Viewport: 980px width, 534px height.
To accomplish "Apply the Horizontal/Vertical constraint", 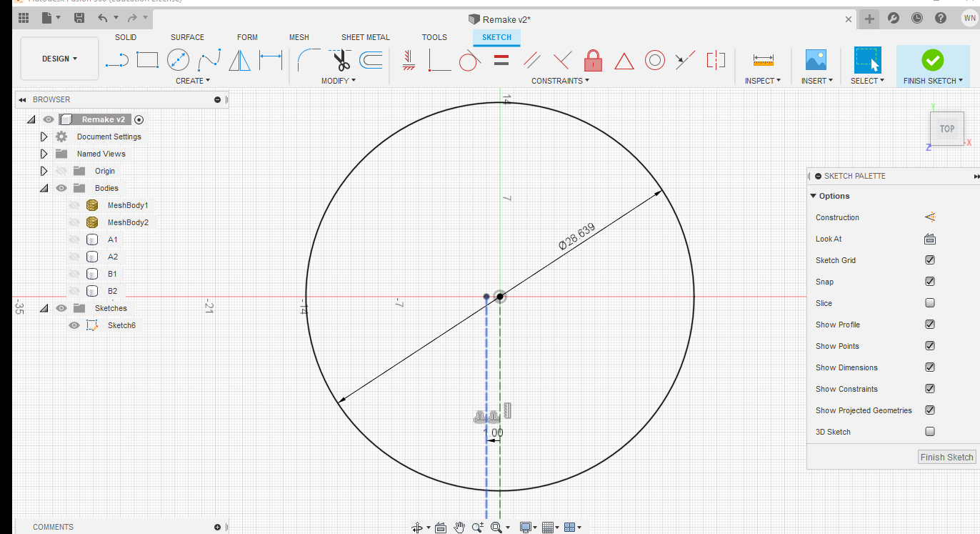I will click(x=409, y=60).
